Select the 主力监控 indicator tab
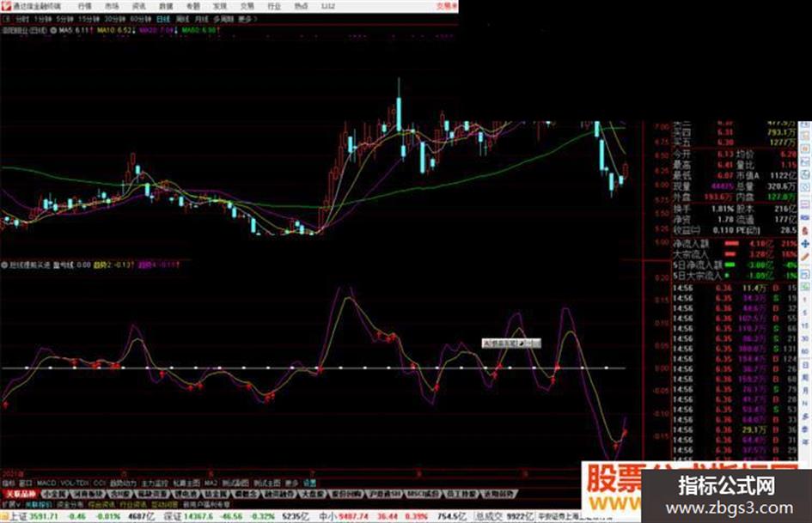812x523 pixels. 155,483
